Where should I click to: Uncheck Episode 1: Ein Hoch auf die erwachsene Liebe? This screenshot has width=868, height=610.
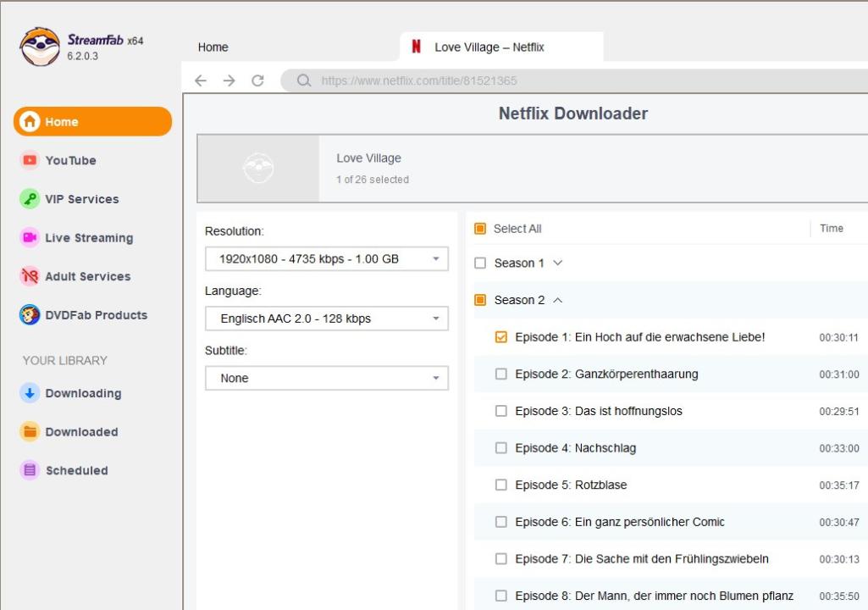pyautogui.click(x=501, y=337)
